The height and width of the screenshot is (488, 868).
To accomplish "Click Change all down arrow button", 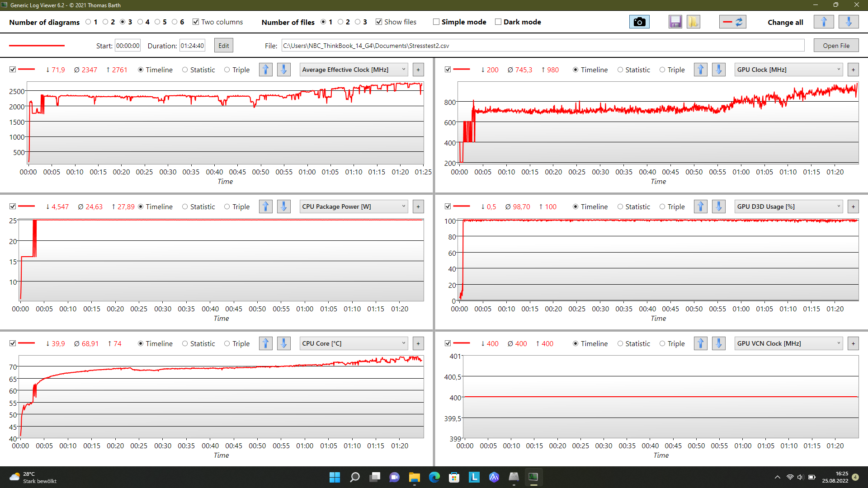I will 848,22.
